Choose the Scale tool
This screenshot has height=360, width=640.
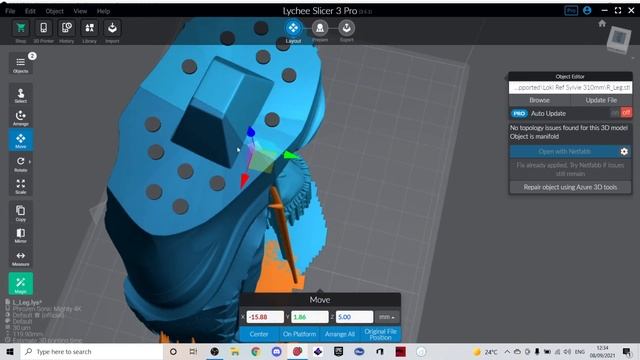point(20,186)
